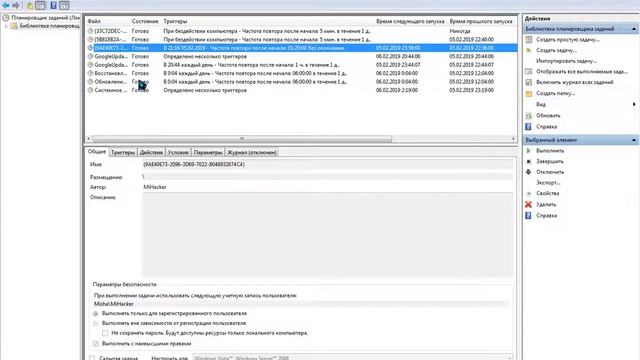640x360 pixels.
Task: Click the scrollbar right arrow in task list
Action: coord(513,139)
